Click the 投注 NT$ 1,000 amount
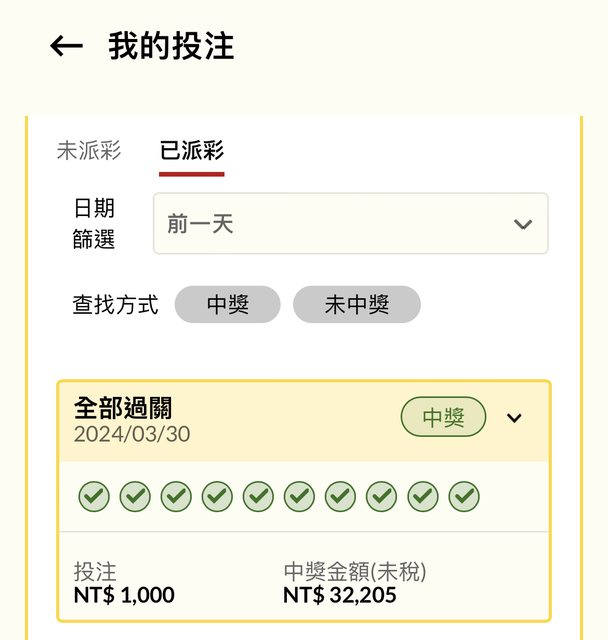 click(x=124, y=595)
